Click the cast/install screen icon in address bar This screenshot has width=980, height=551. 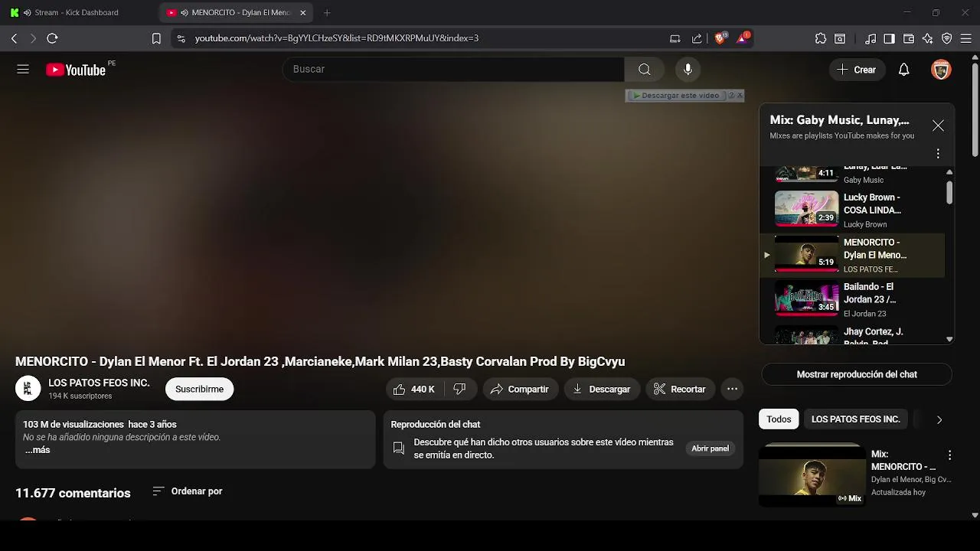tap(675, 38)
